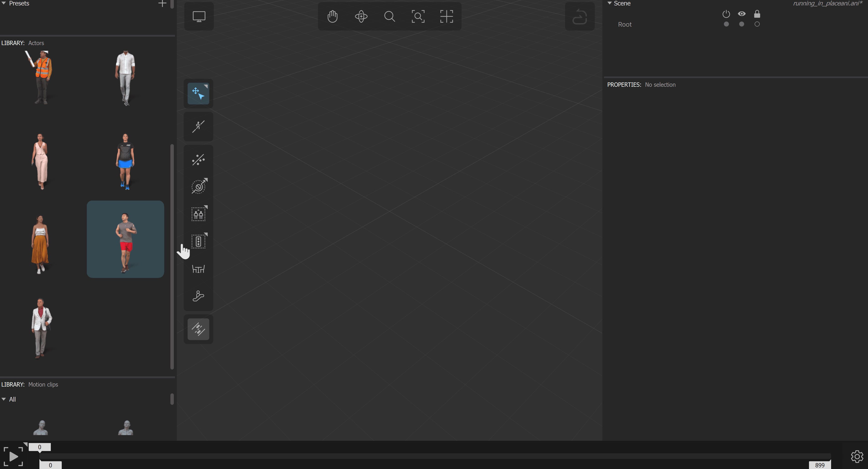The height and width of the screenshot is (469, 868).
Task: Add a new preset with plus icon
Action: point(162,3)
